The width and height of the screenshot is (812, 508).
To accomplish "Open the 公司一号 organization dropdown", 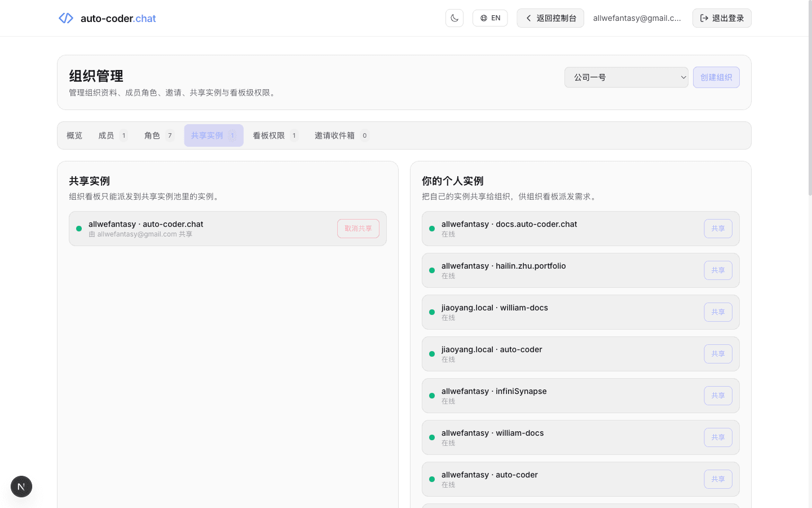I will tap(626, 77).
